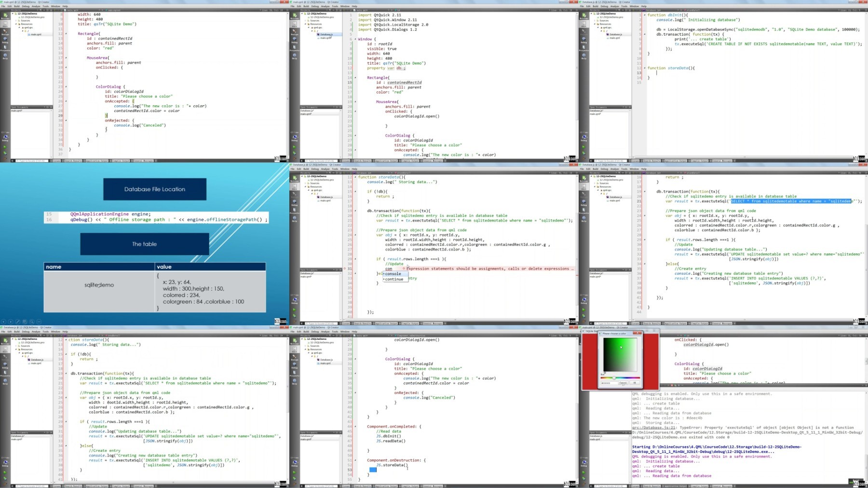The height and width of the screenshot is (488, 868).
Task: Select Database.js in the QtQuick imports window project tree
Action: pyautogui.click(x=326, y=34)
